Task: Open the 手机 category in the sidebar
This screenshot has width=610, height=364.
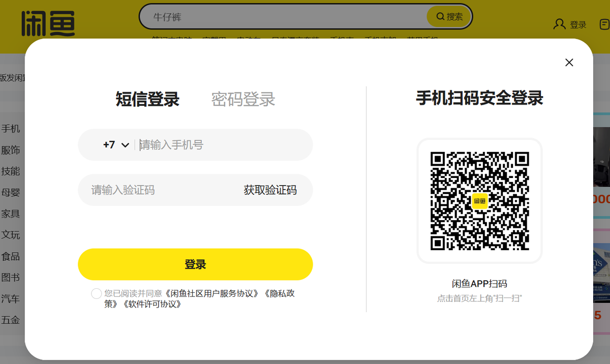Action: [x=10, y=129]
